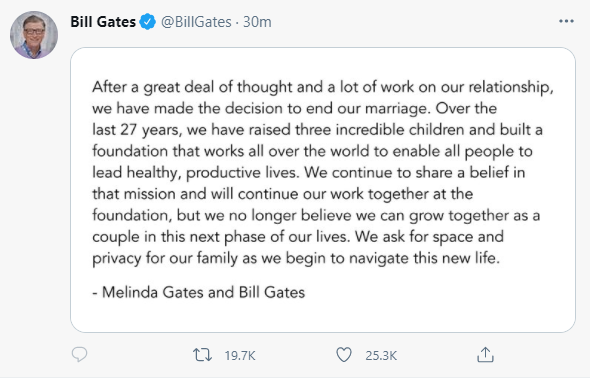Click the line starting 'After a great deal'
Screen dimensions: 590x381
click(x=323, y=87)
